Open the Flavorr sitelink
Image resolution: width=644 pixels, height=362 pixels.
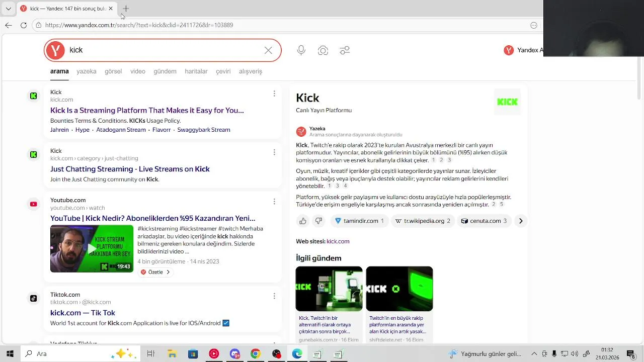pos(162,130)
